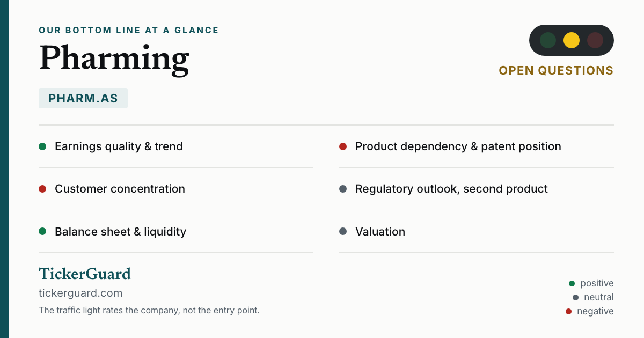
Task: Click the dim green traffic light lamp
Action: pyautogui.click(x=548, y=40)
